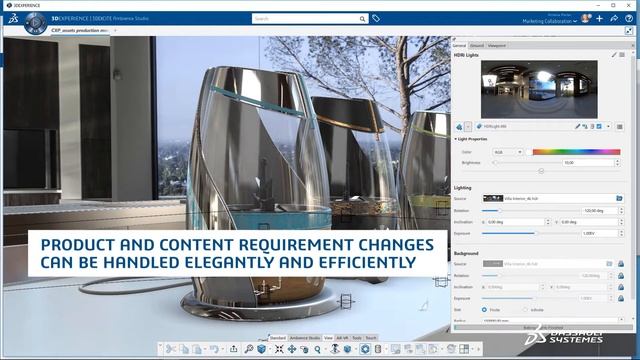This screenshot has height=360, width=640.
Task: Open the Touch toolbar tab
Action: coord(371,338)
